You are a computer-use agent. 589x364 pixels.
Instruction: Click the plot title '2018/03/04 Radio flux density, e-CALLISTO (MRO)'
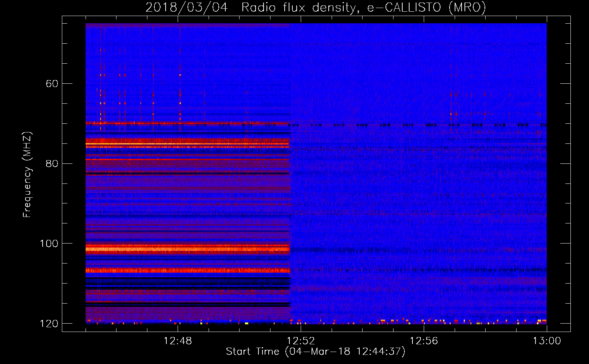(x=316, y=8)
